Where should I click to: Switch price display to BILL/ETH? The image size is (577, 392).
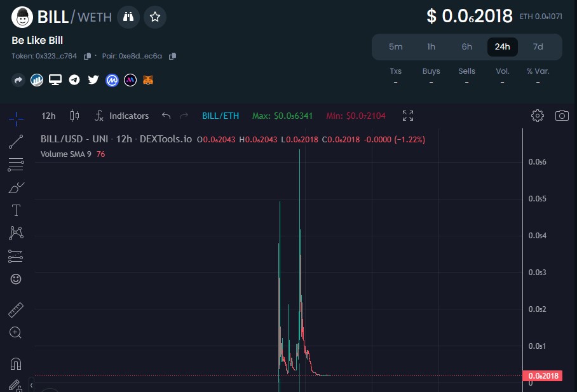click(x=221, y=116)
